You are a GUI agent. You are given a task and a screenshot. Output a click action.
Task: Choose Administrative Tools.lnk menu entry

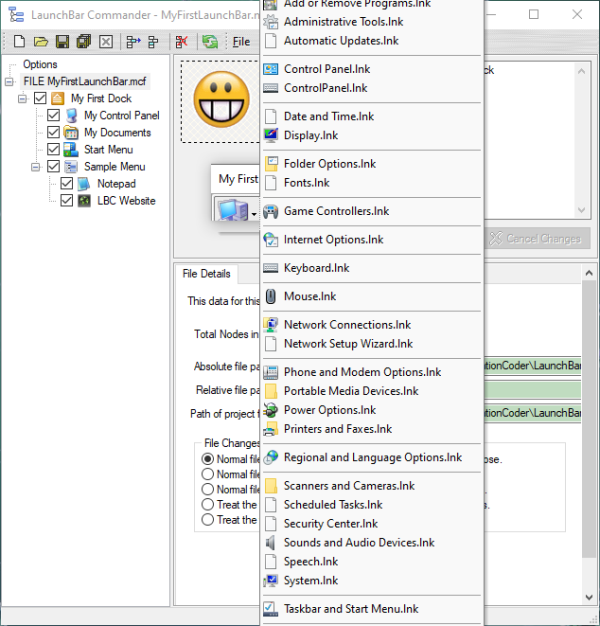coord(372,22)
